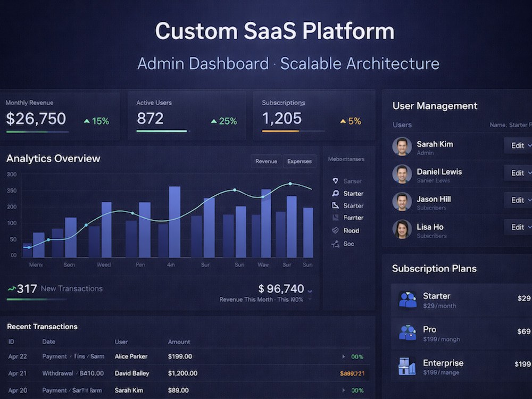Viewport: 532px width, 399px height.
Task: Select the Farrter menu item
Action: pos(347,218)
